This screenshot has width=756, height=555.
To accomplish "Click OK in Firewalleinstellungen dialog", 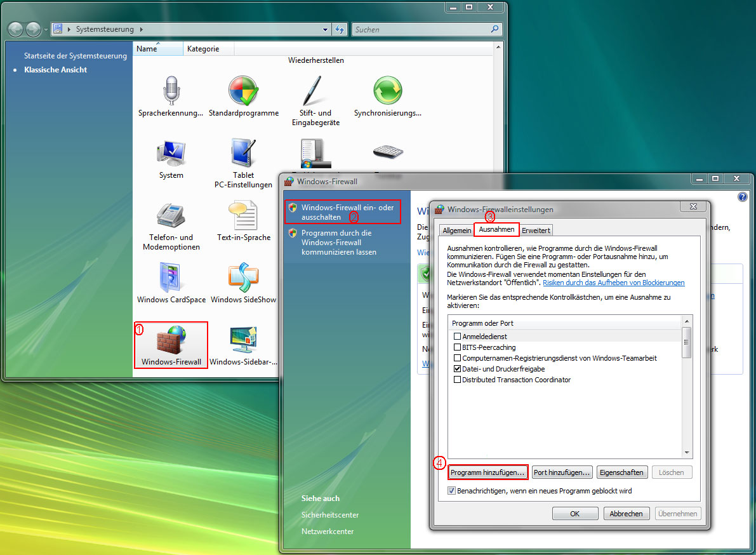I will (x=574, y=514).
